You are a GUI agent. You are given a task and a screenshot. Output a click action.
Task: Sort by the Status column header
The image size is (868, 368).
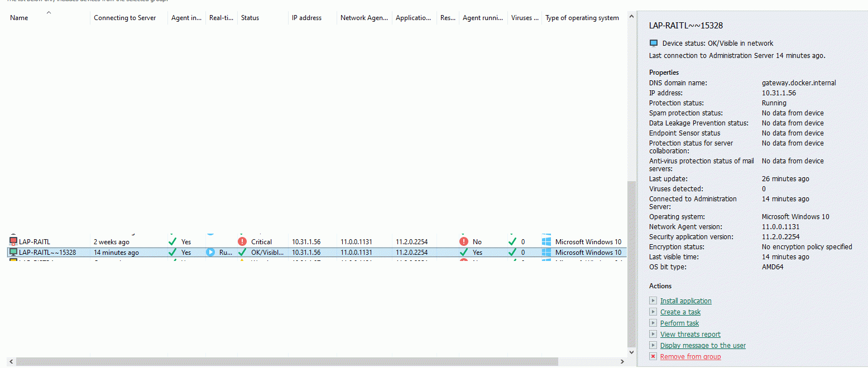pyautogui.click(x=263, y=18)
